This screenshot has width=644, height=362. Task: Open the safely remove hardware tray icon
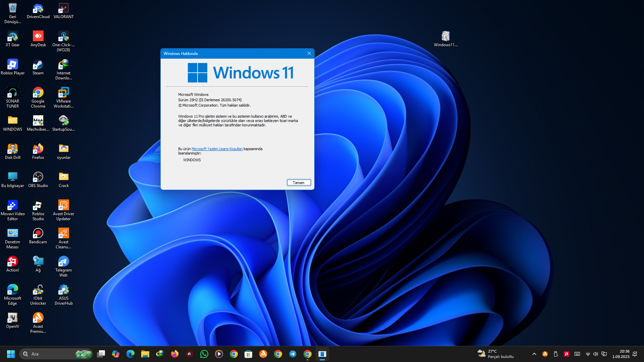click(x=556, y=354)
